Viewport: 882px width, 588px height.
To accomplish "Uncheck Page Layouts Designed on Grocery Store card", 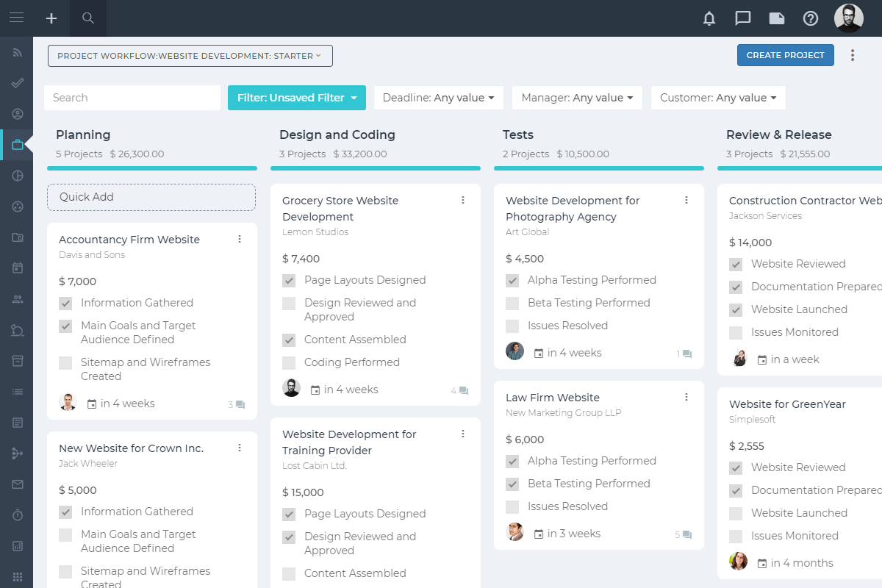I will [289, 280].
